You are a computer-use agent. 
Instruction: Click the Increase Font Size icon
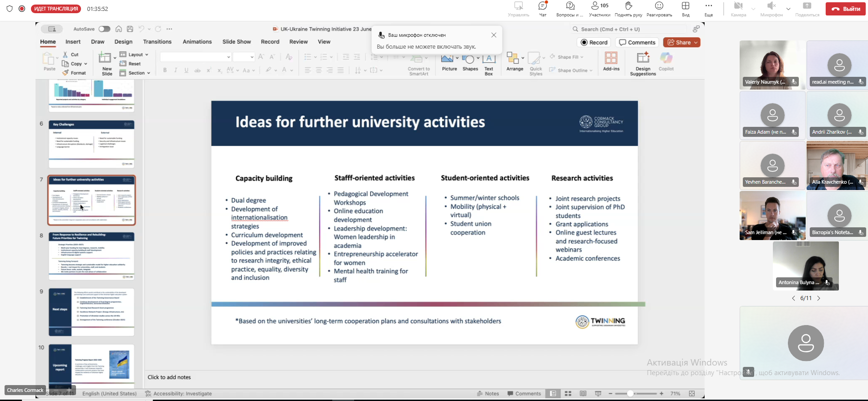coord(261,57)
